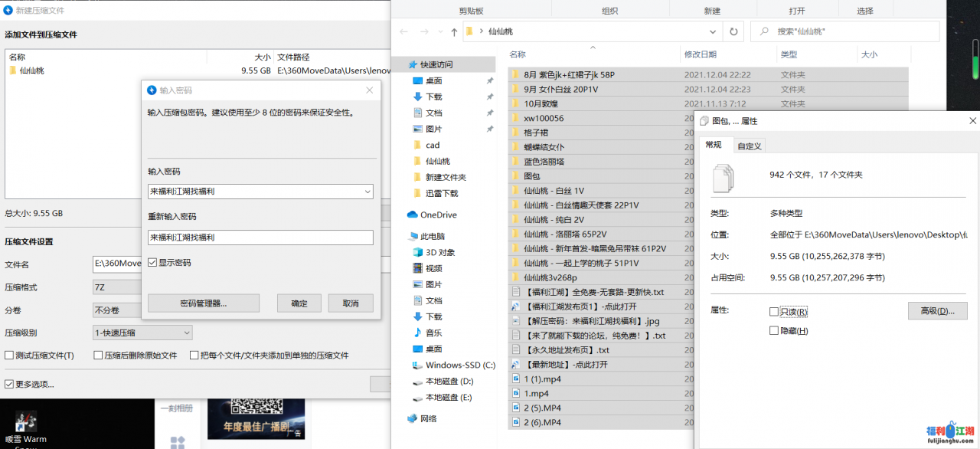This screenshot has height=449, width=980.
Task: Check the 压缩后删除原始文件 option
Action: coord(98,356)
